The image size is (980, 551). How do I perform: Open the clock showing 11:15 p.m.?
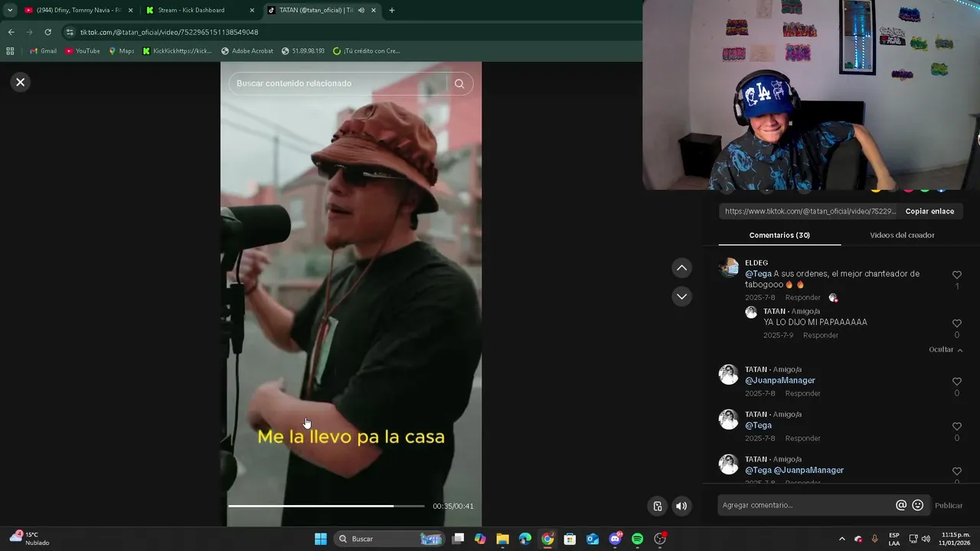(x=955, y=539)
